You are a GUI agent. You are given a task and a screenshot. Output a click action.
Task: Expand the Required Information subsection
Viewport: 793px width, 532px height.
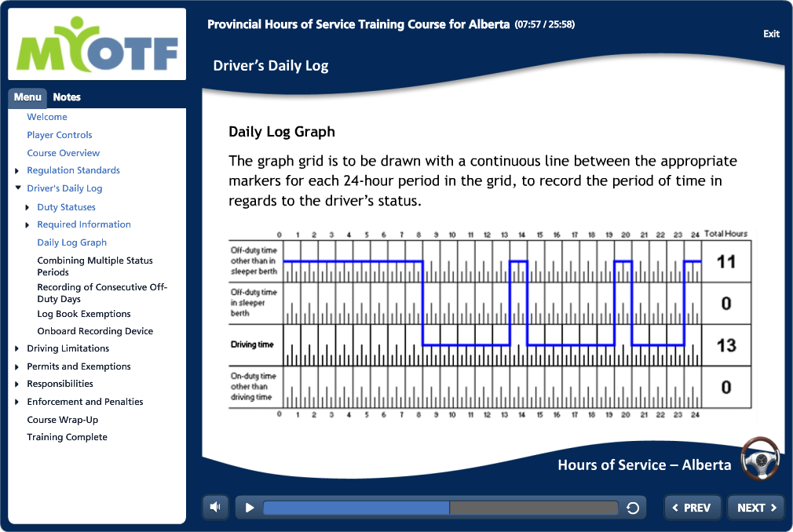pos(27,225)
